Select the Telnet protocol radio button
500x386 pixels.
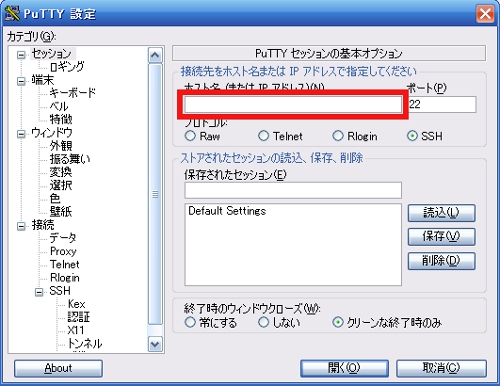point(263,136)
